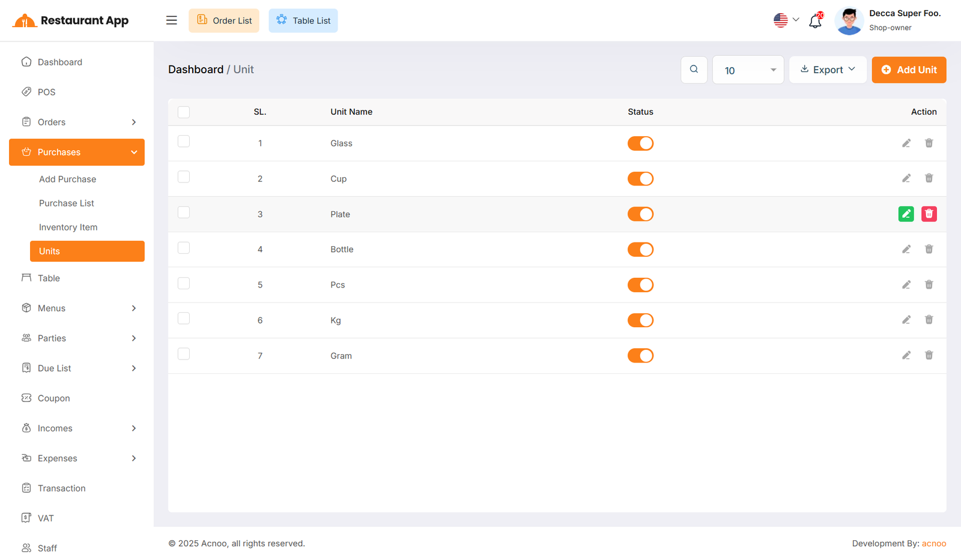Expand the Orders sidebar submenu
961x560 pixels.
tap(77, 122)
